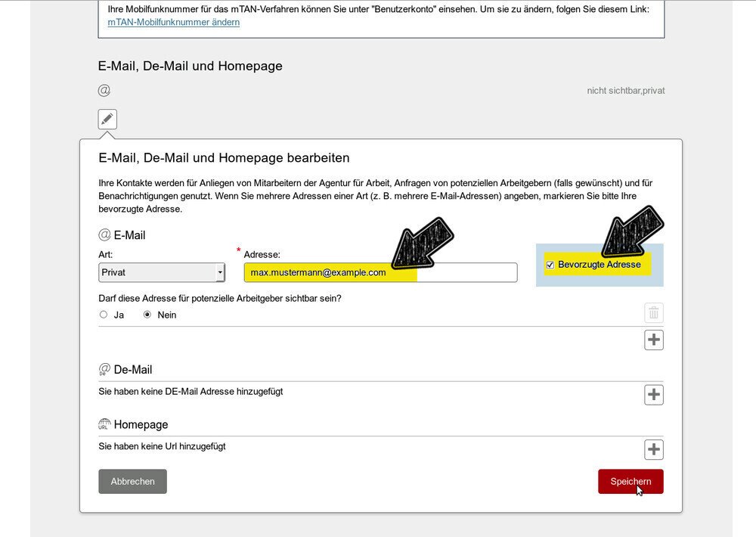This screenshot has width=756, height=537.
Task: Toggle the Bevorzugte Adresse checkbox
Action: pyautogui.click(x=550, y=265)
